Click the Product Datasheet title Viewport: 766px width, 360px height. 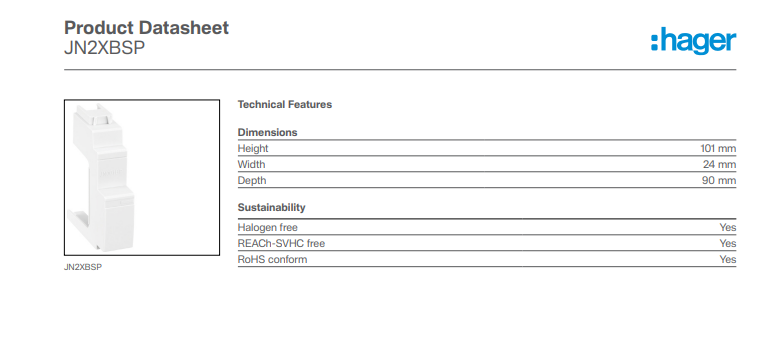tap(147, 28)
